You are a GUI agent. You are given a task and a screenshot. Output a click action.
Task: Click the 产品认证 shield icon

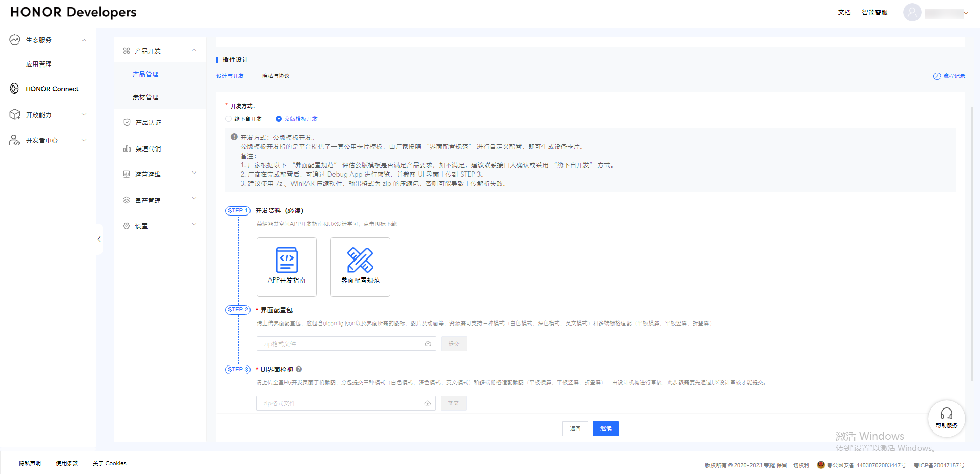pos(127,122)
